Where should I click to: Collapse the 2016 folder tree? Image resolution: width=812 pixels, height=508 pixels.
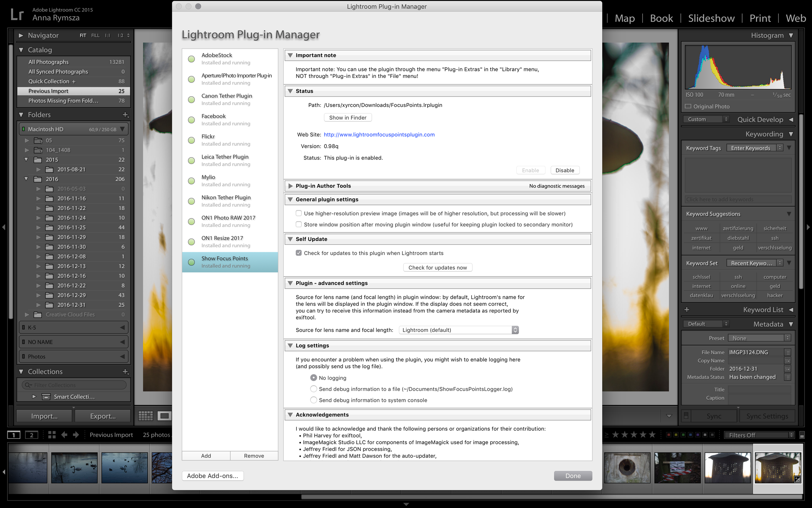[26, 179]
